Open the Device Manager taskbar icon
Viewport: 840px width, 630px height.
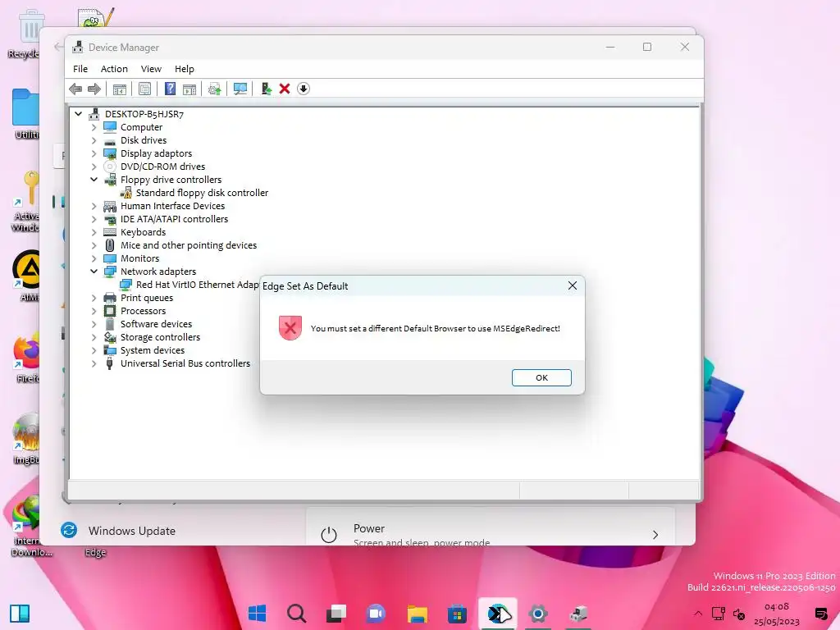coord(578,614)
